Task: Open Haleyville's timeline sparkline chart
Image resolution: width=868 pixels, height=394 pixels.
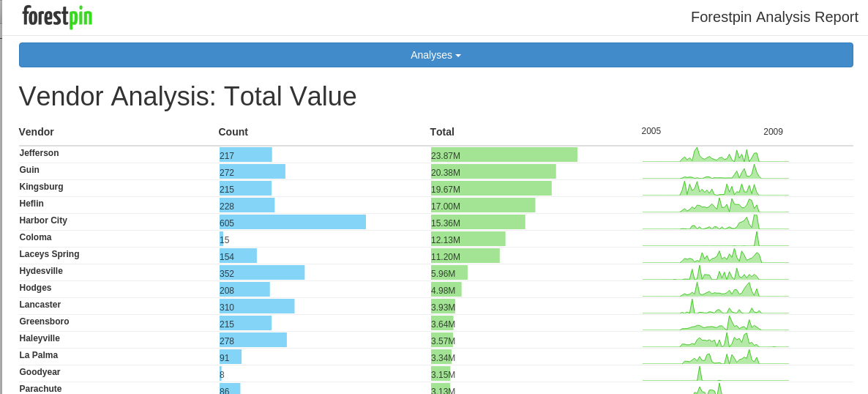Action: pos(715,341)
